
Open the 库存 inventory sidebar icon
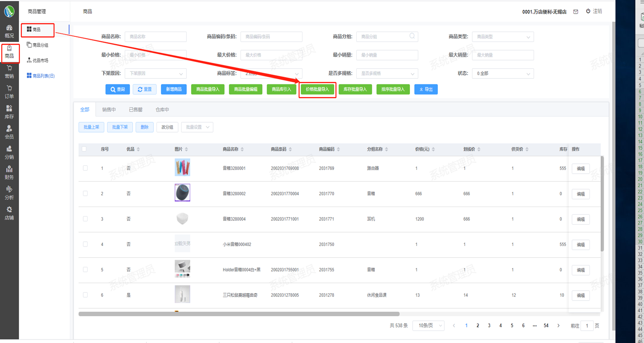[x=9, y=112]
